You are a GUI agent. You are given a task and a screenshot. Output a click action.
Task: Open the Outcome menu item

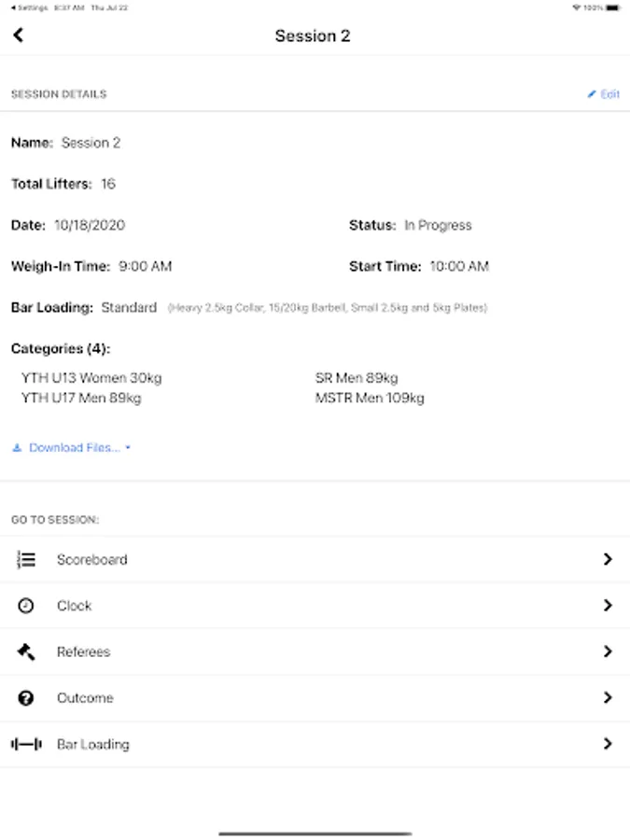tap(85, 698)
